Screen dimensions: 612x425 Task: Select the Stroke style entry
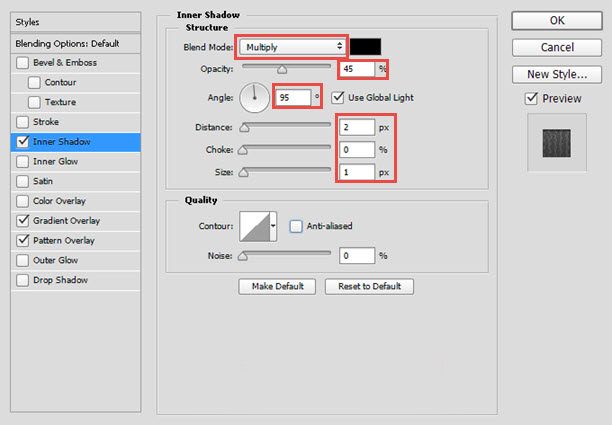click(46, 122)
